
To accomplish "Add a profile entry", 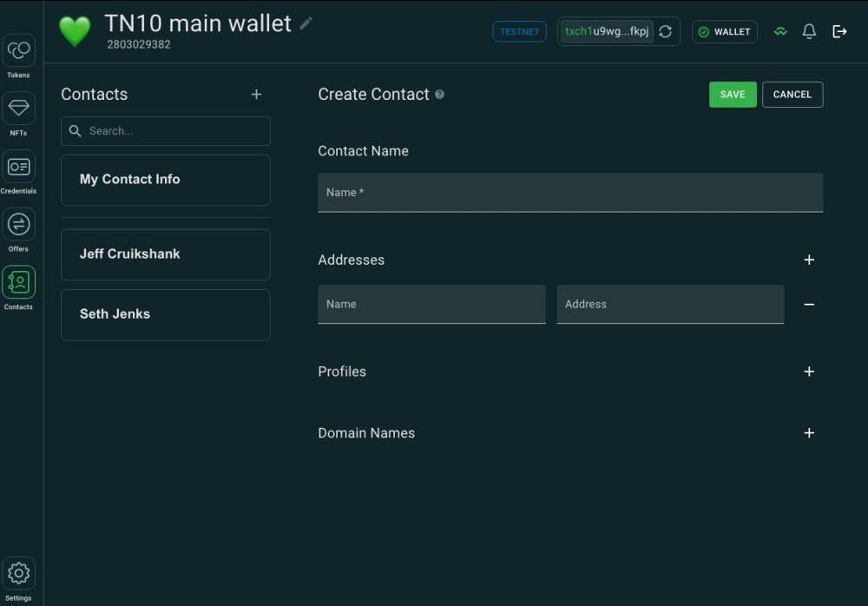I will tap(809, 372).
